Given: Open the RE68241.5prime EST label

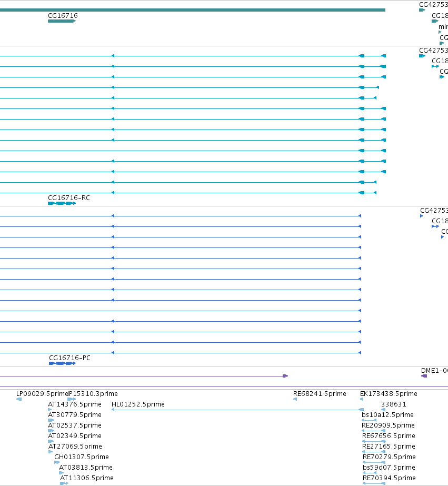Looking at the screenshot, I should coord(320,394).
